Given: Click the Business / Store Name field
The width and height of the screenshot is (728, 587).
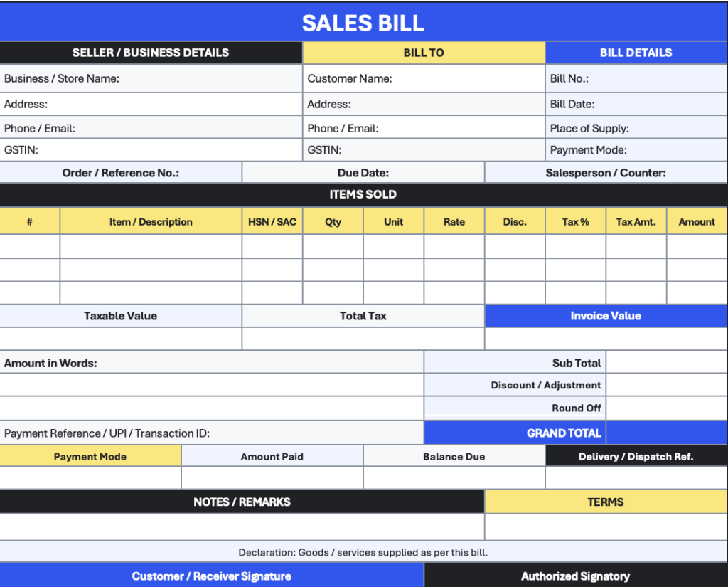Looking at the screenshot, I should [x=151, y=78].
